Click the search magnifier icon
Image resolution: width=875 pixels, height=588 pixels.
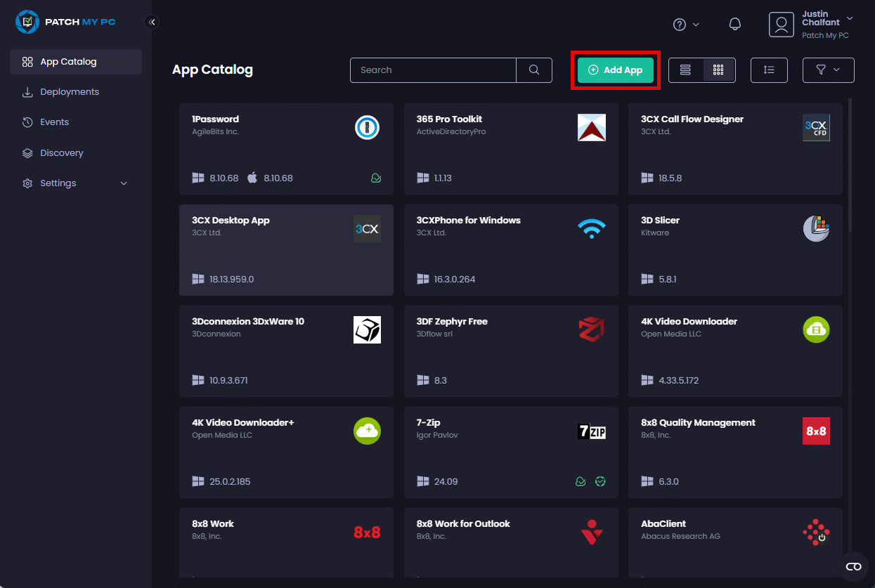tap(534, 70)
